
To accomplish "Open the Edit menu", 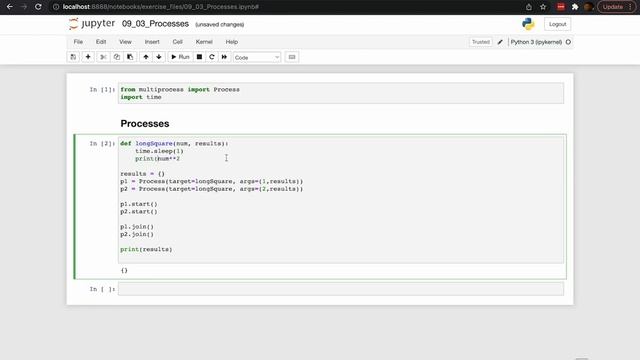I will click(x=101, y=42).
